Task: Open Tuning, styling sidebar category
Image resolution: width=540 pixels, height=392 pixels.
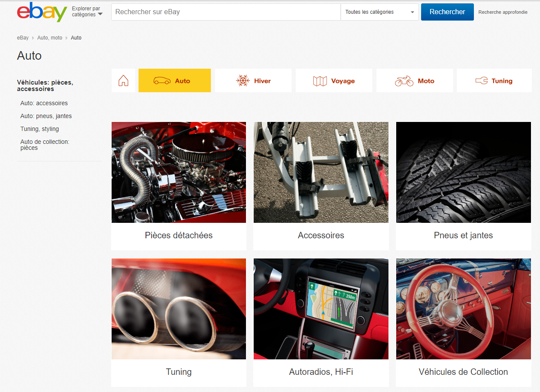Action: tap(39, 129)
